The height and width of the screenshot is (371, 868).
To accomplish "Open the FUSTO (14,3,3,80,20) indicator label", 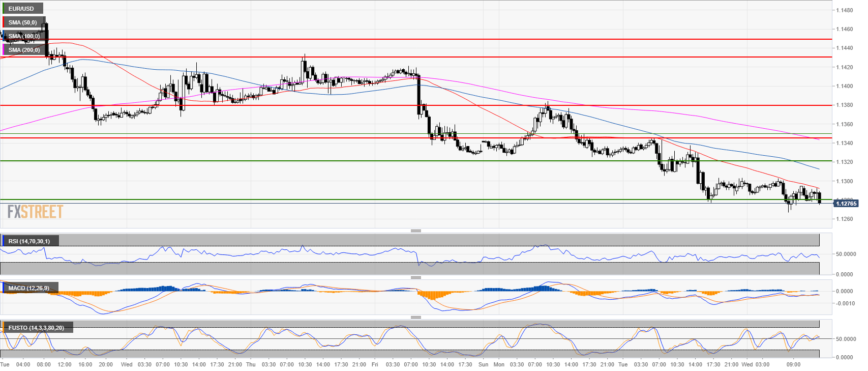I will 36,328.
